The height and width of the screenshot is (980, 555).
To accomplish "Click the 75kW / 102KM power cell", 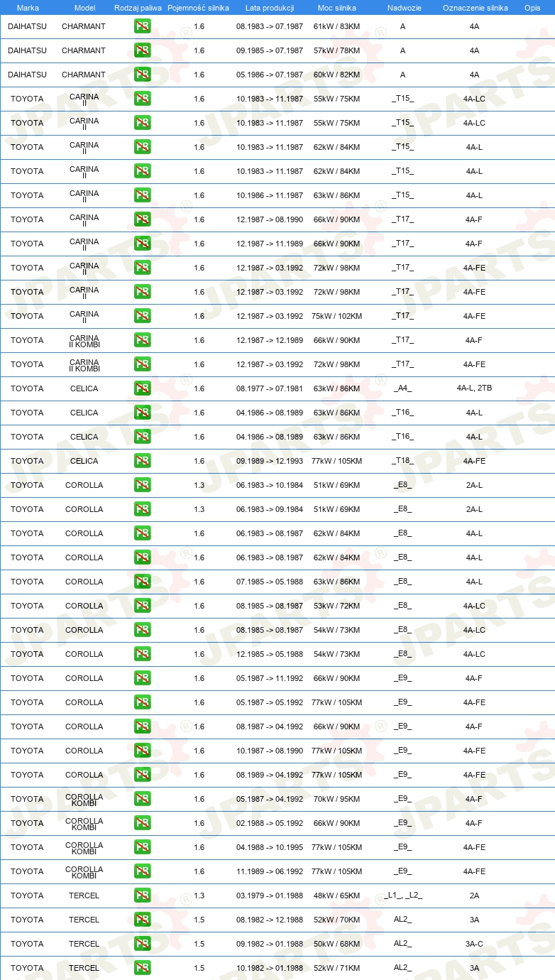I will coord(337,316).
